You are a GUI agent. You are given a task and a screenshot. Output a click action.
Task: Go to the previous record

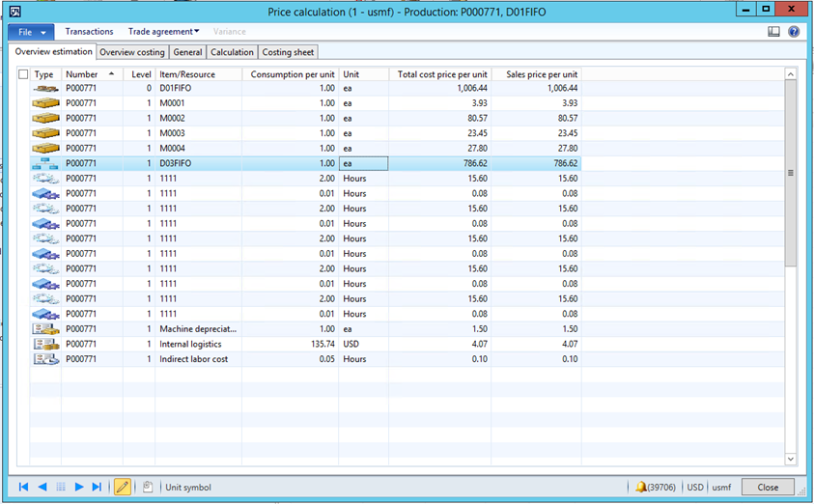[x=42, y=488]
